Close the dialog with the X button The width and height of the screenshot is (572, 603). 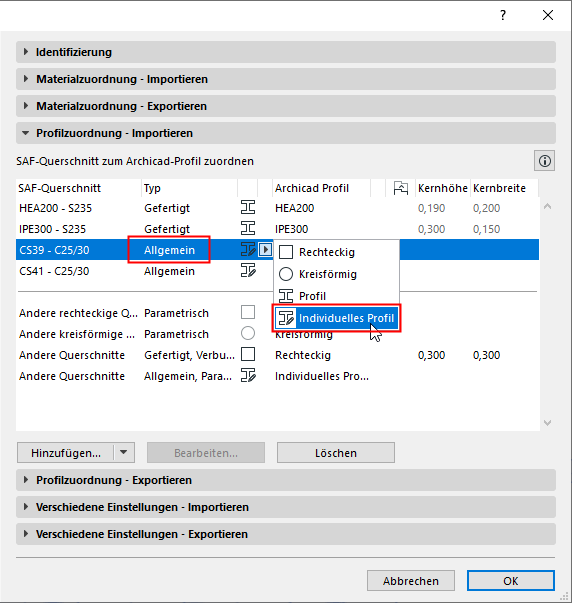click(548, 15)
